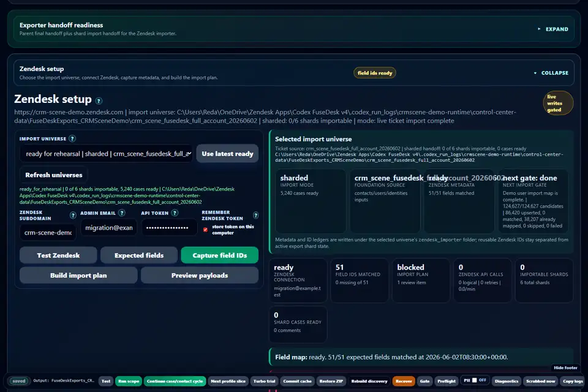Click the Shard Cases Ready card
588x392 pixels.
[298, 324]
